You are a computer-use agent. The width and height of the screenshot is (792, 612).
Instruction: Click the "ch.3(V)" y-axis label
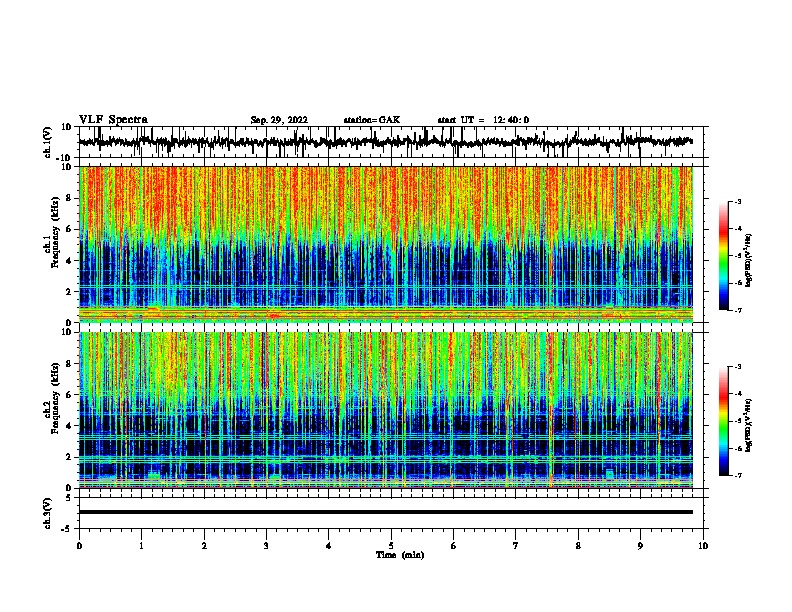[48, 513]
